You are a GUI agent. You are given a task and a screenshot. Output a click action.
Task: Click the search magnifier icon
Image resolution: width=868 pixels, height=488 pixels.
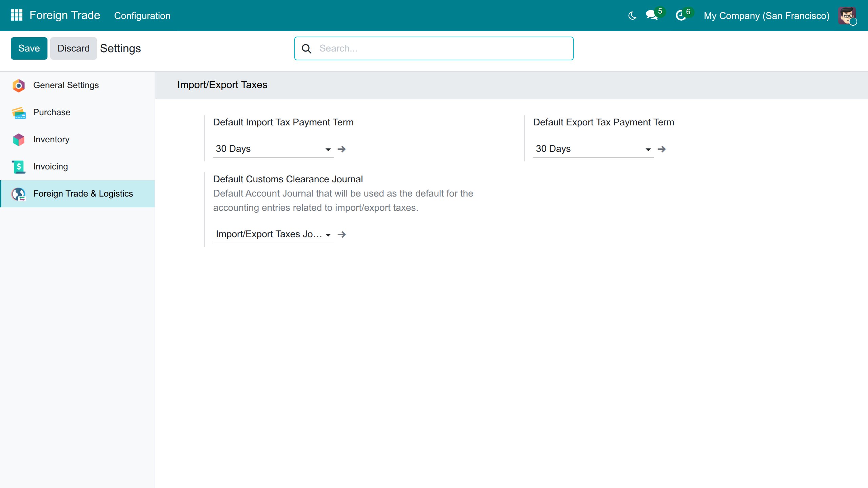coord(306,48)
